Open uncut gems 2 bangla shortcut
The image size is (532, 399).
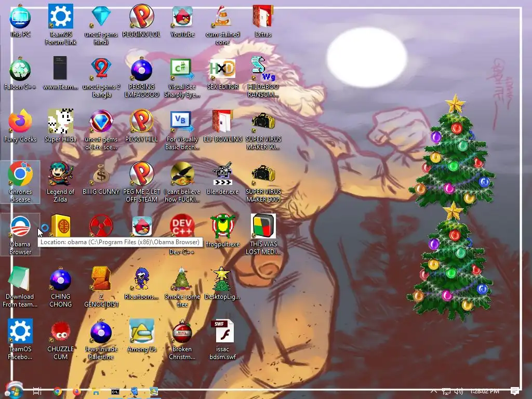point(101,77)
